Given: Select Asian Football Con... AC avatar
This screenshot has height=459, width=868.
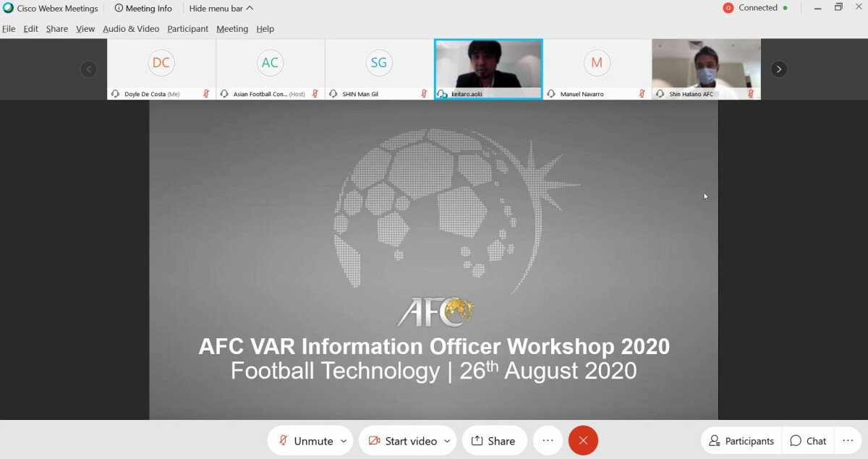Looking at the screenshot, I should [270, 63].
